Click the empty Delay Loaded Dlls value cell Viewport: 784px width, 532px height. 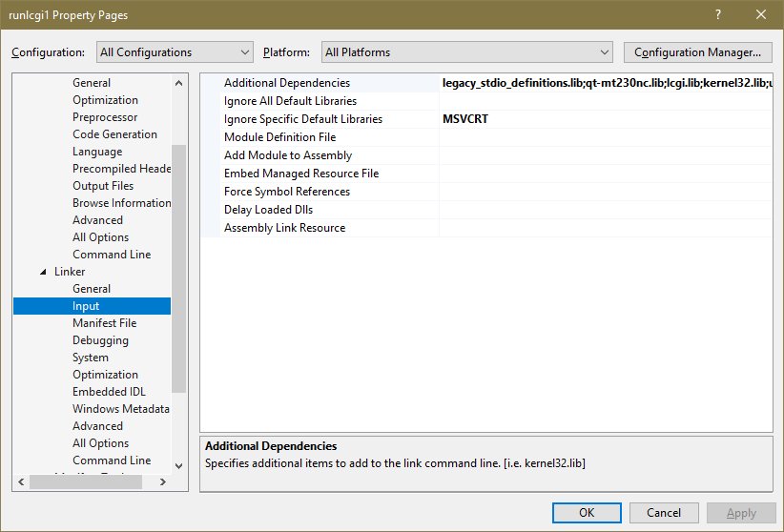[x=606, y=210]
